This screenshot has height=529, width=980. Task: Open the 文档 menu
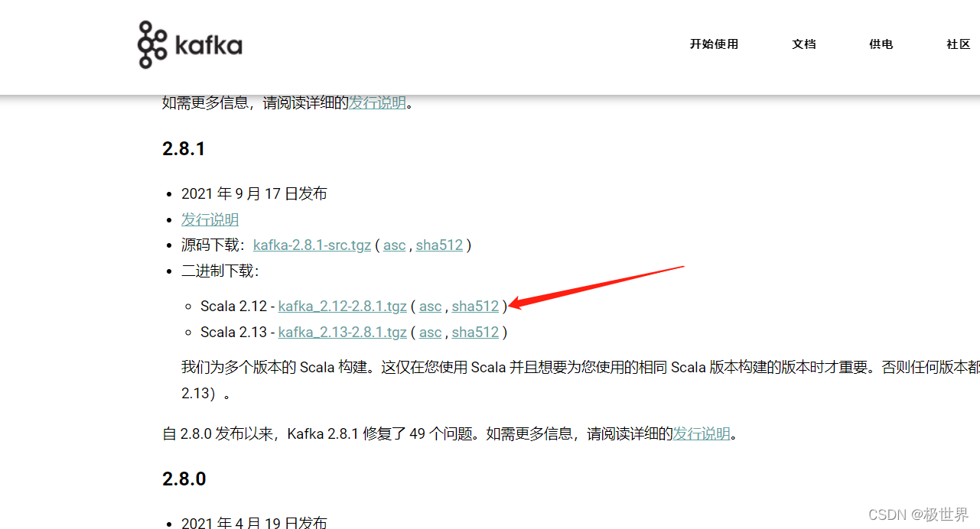804,44
